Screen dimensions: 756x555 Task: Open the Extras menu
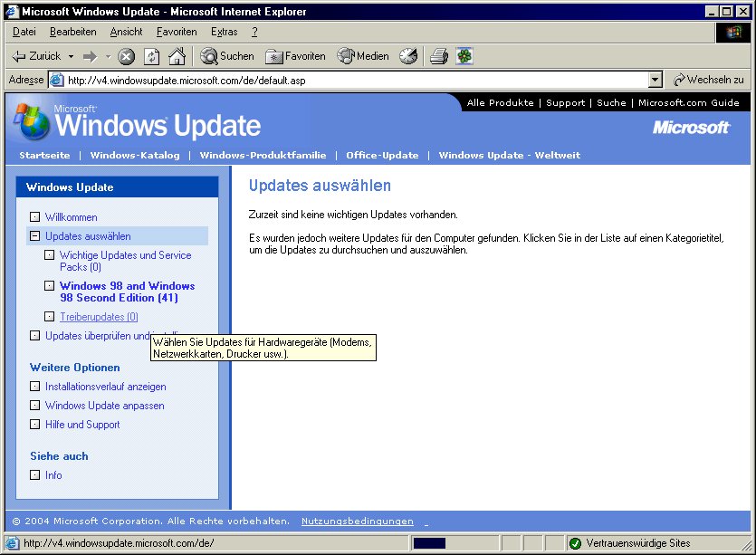(224, 32)
